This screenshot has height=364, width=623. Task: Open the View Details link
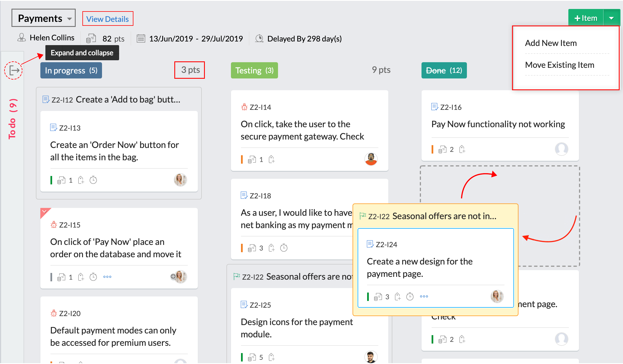tap(108, 19)
